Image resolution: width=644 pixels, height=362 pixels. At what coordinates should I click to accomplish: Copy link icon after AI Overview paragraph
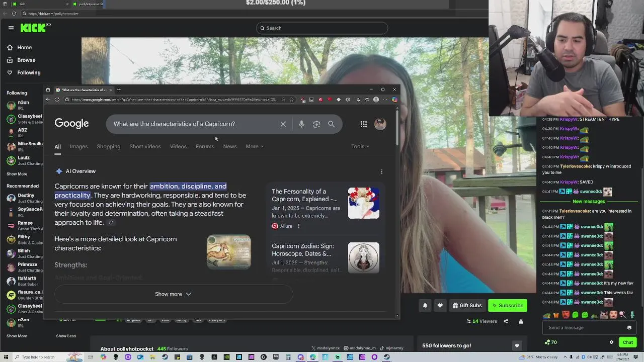[111, 223]
